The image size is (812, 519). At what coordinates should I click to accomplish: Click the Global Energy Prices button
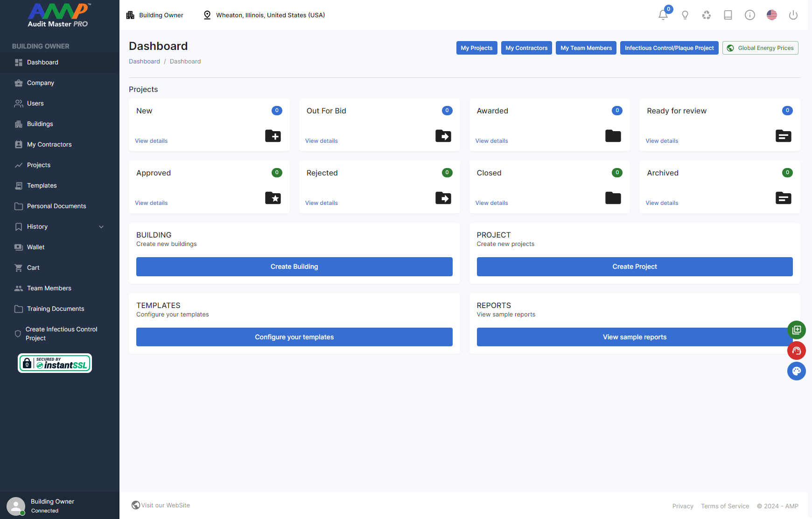pyautogui.click(x=760, y=48)
